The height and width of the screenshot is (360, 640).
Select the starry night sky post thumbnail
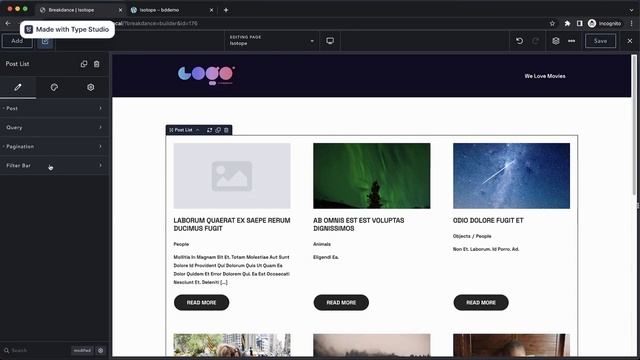point(511,176)
